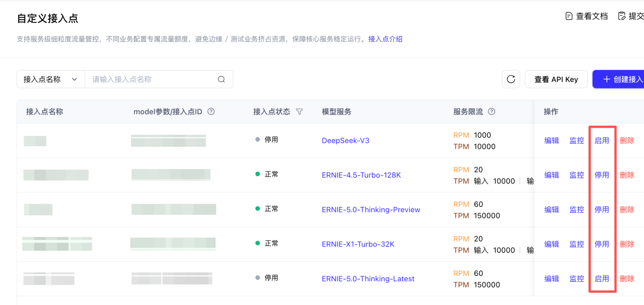This screenshot has width=644, height=305.
Task: Expand the 接入点名称 search type dropdown
Action: pos(51,79)
